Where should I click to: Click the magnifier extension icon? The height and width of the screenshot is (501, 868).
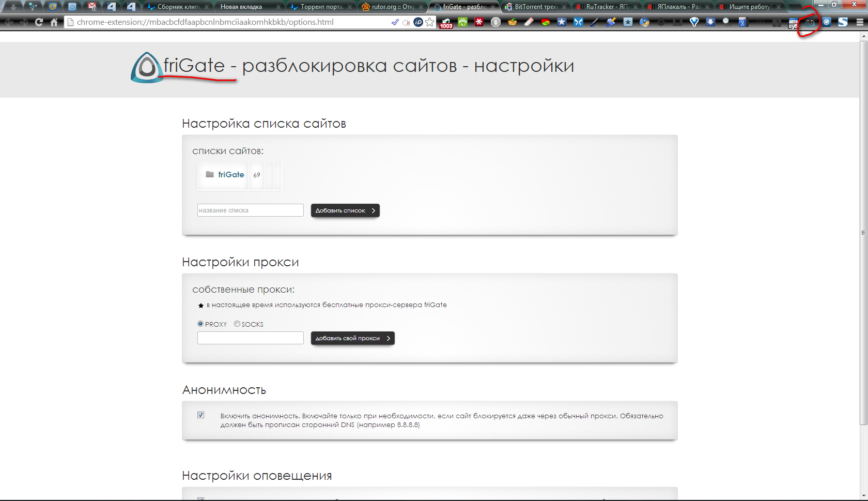(x=726, y=22)
